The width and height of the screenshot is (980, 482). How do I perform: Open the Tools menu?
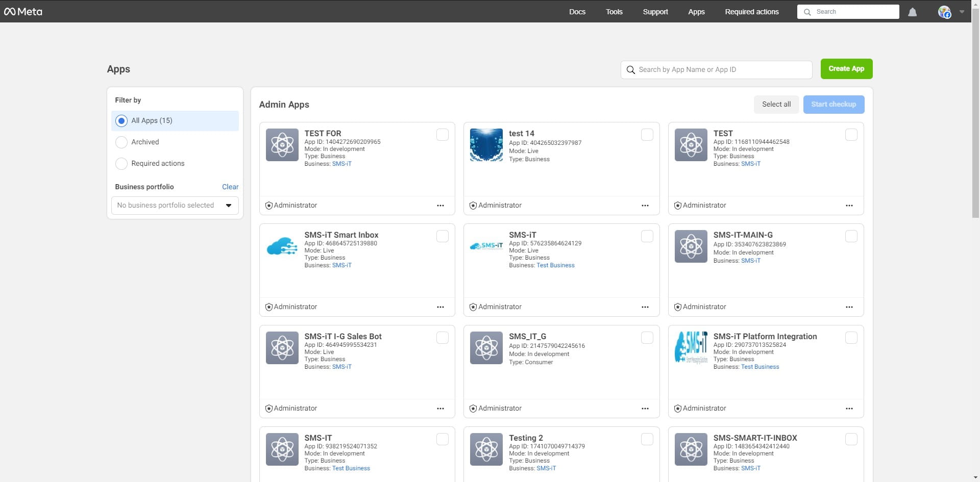614,12
